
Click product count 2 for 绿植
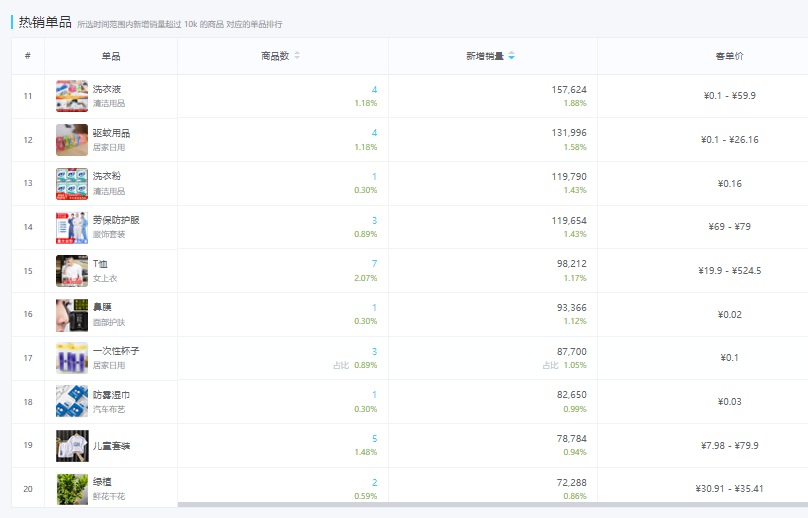pyautogui.click(x=375, y=482)
